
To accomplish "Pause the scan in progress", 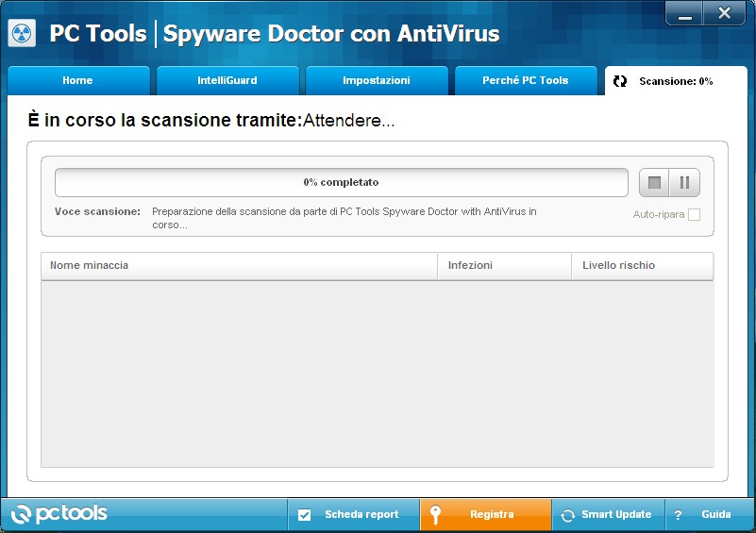I will tap(685, 183).
